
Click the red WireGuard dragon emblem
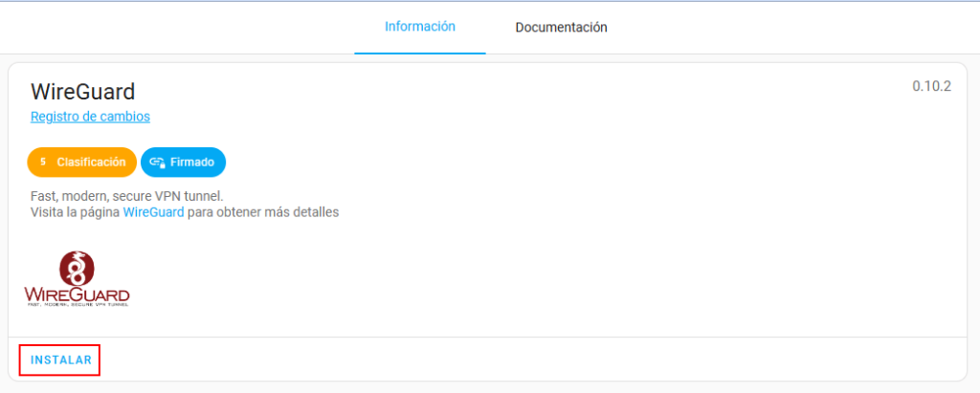pyautogui.click(x=77, y=268)
